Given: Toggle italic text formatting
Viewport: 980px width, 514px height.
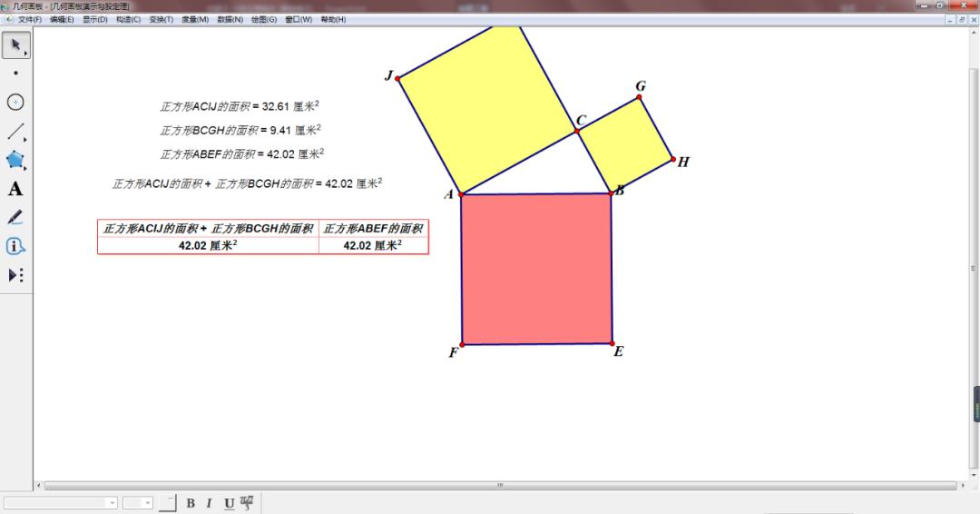Looking at the screenshot, I should [210, 503].
